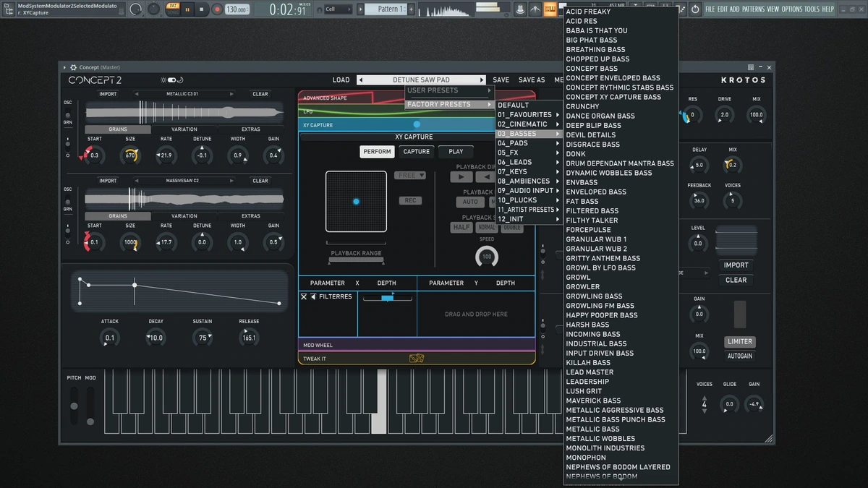Open the FREE dropdown in XY Capture
Viewport: 868px width, 488px height.
410,176
